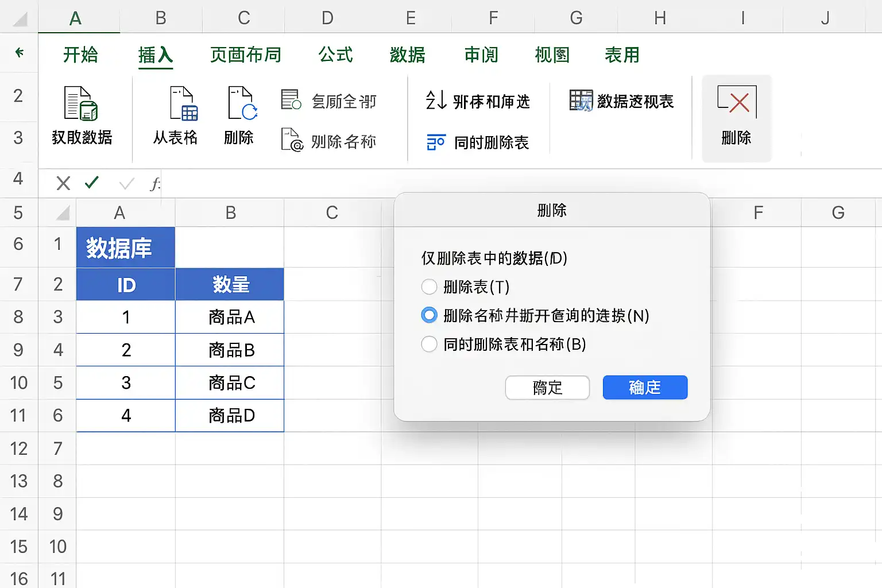Click the pivot table icon 数据透视表
The height and width of the screenshot is (588, 882).
581,100
